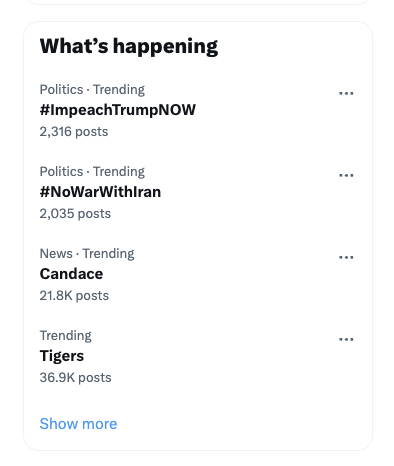
Task: Click the Politics · Trending label above #NoWarWithIran
Action: click(x=92, y=172)
